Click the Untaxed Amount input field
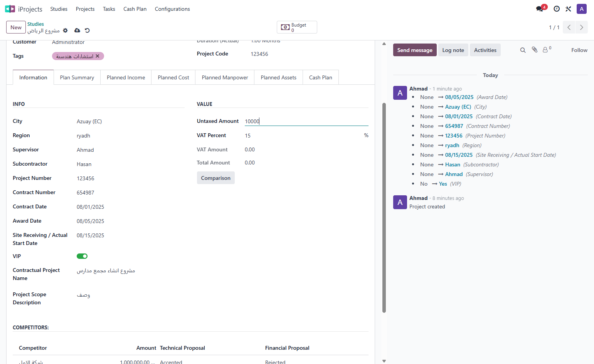The width and height of the screenshot is (594, 364). 306,121
